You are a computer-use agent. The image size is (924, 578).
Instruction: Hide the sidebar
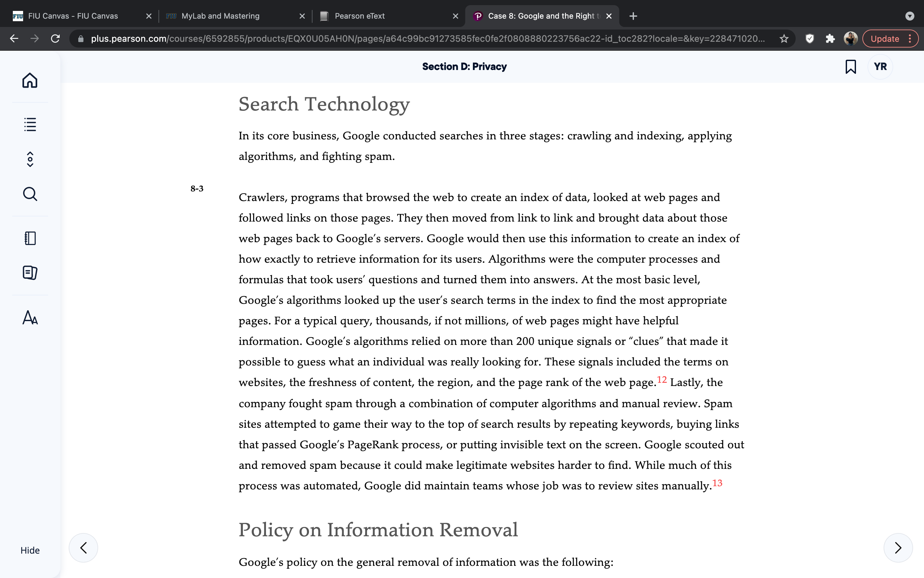(x=30, y=550)
